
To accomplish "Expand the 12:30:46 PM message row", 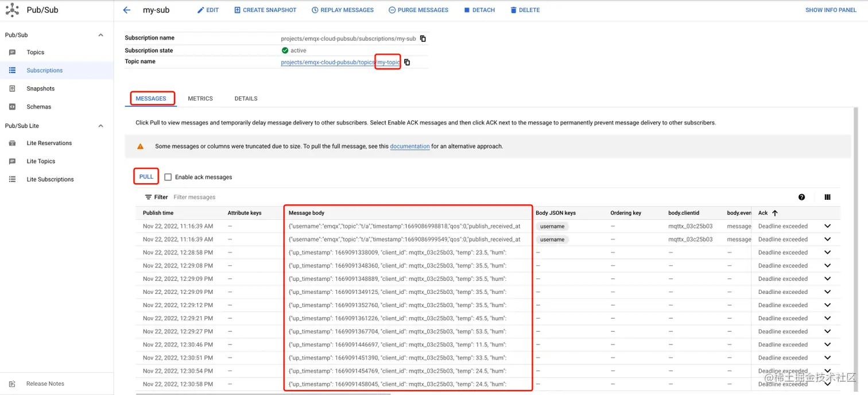I will [827, 345].
